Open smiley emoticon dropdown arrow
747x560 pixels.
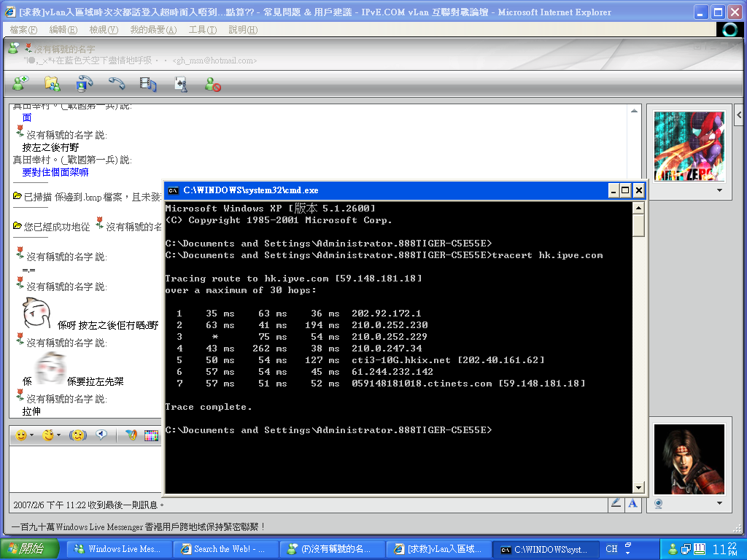[32, 435]
